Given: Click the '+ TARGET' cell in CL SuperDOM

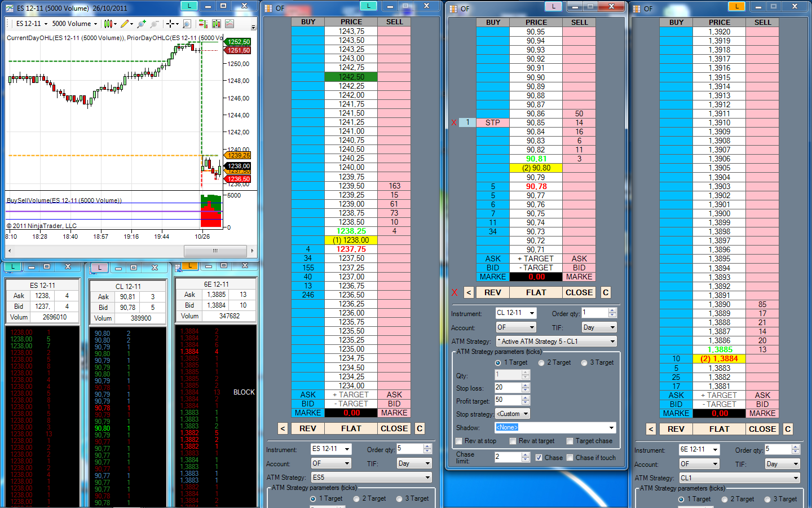Looking at the screenshot, I should coord(536,259).
